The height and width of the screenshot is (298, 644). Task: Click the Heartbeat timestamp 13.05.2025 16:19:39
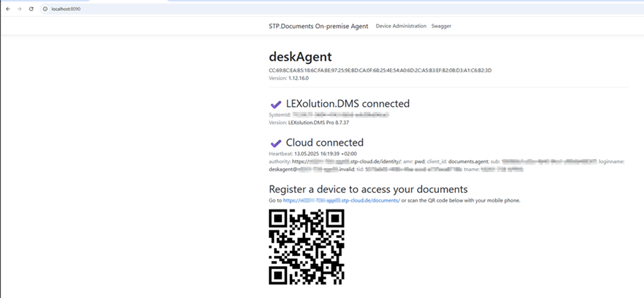coord(325,154)
